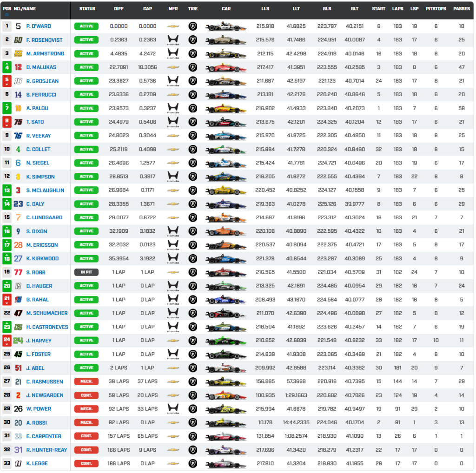Open P. O'Ward driver link
The image size is (476, 473).
(39, 26)
